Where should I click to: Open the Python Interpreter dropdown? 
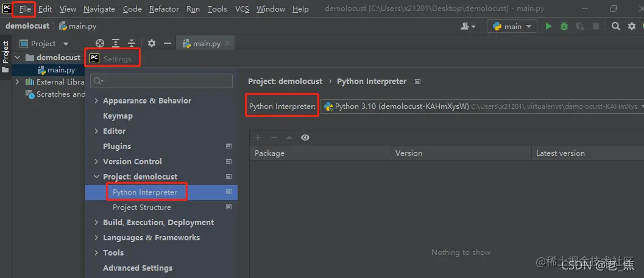[481, 106]
